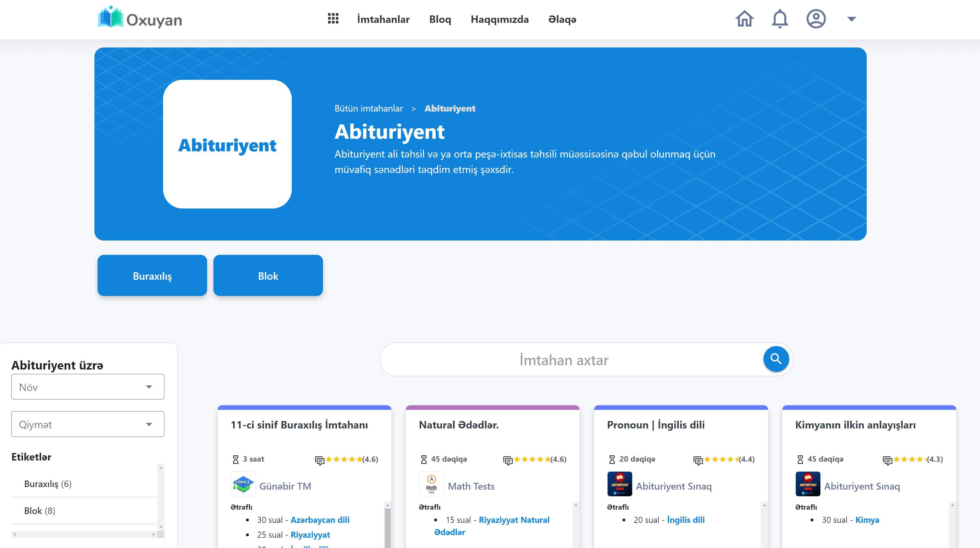Click the hourglass icon next to 20 dəqiqə
The height and width of the screenshot is (548, 980).
(612, 459)
